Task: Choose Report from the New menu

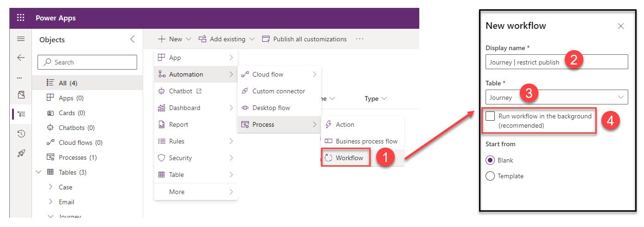Action: coord(196,124)
